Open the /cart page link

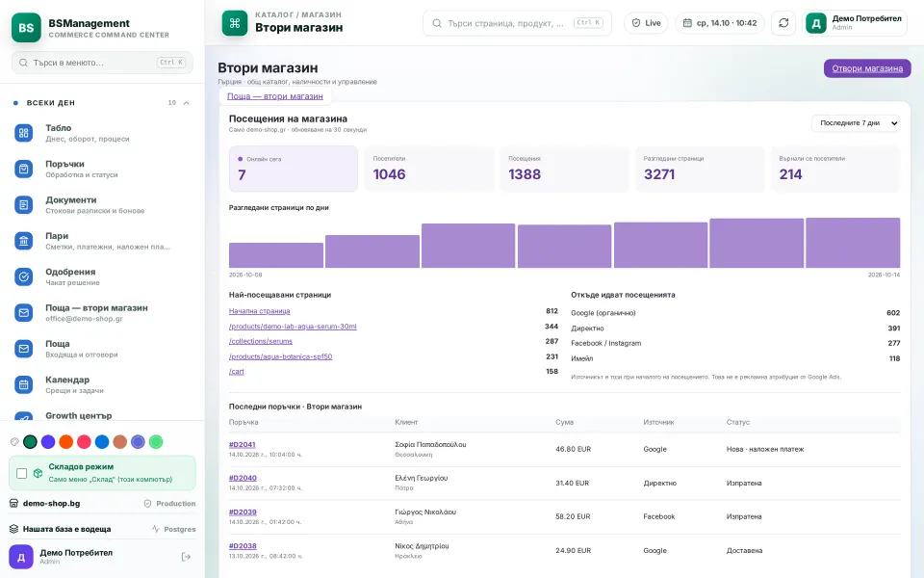pos(237,372)
